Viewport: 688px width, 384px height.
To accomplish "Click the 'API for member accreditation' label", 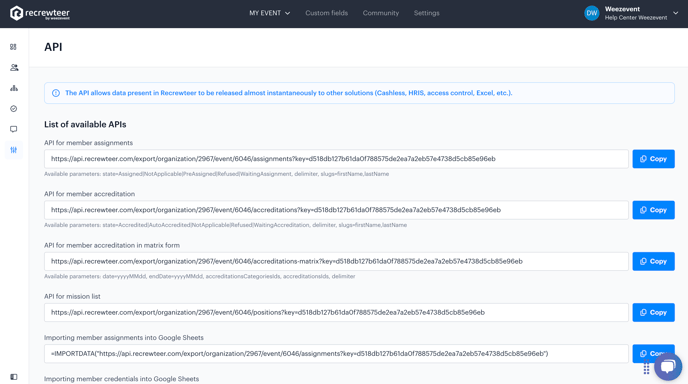I will coord(90,194).
